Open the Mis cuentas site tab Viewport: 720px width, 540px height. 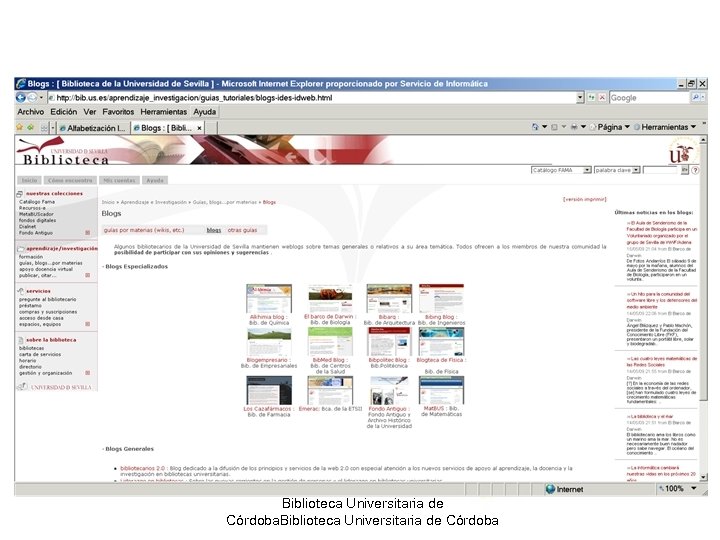click(119, 180)
